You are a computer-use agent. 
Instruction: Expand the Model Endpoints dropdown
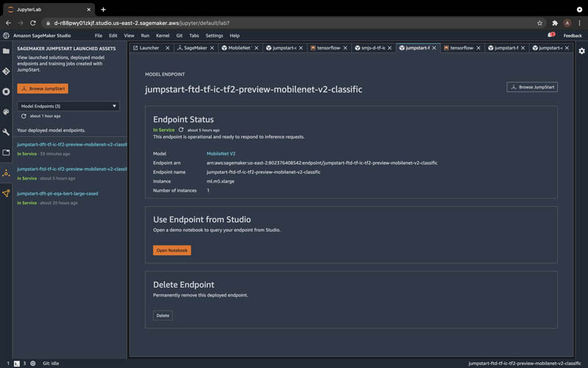68,106
